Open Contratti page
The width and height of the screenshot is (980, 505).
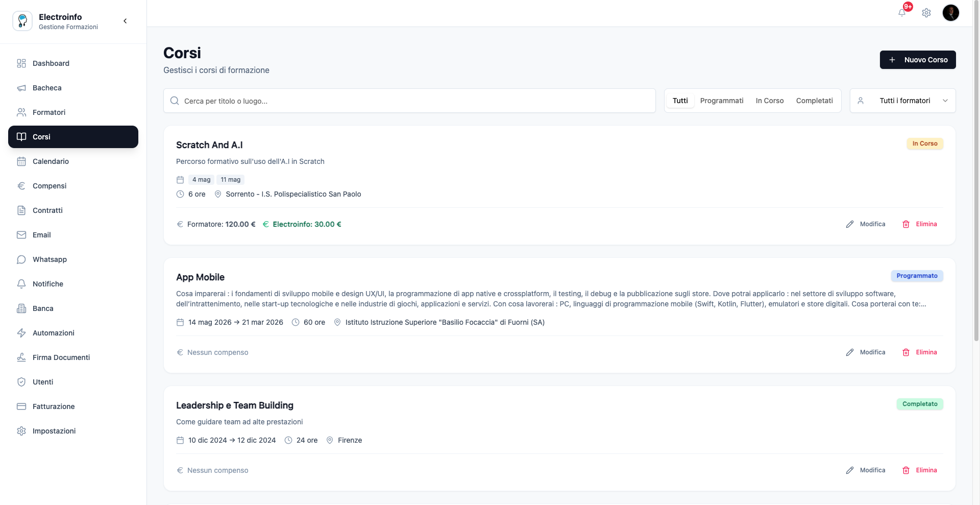point(73,210)
